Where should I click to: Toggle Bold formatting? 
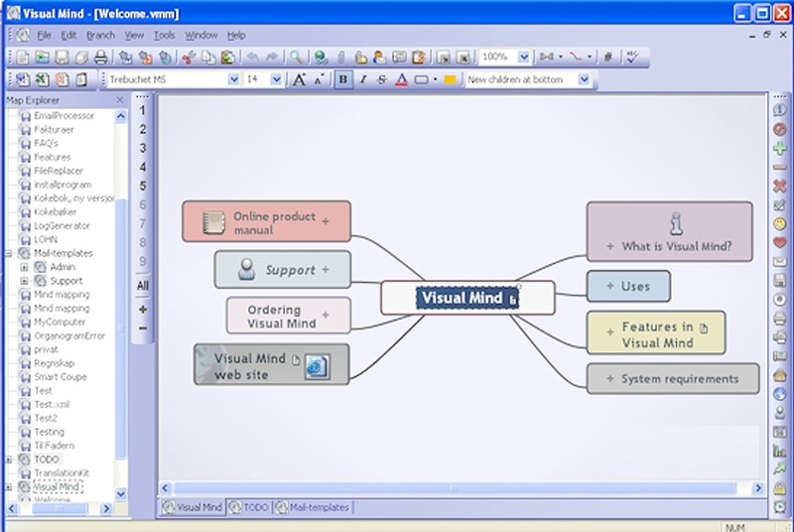[343, 79]
